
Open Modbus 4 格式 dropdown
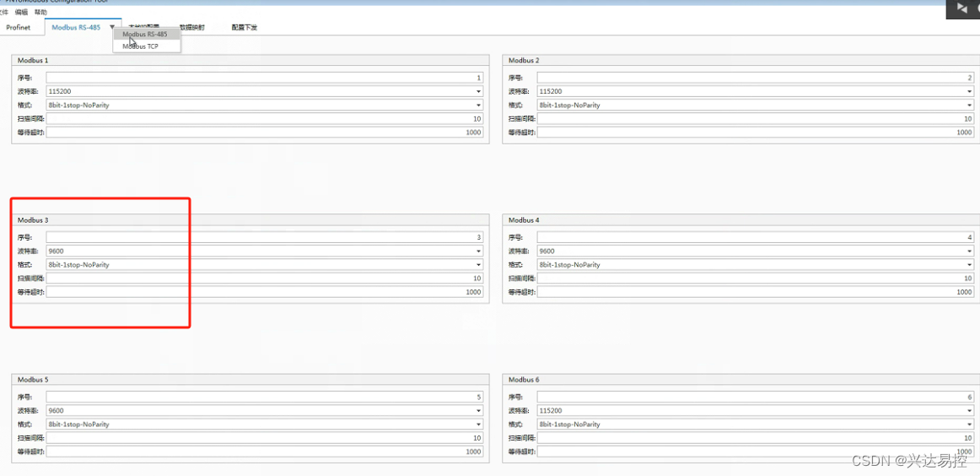(x=755, y=264)
